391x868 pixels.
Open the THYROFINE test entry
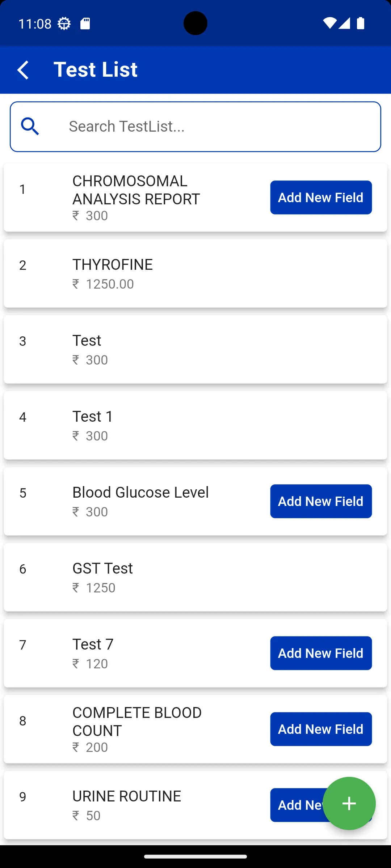coord(195,273)
